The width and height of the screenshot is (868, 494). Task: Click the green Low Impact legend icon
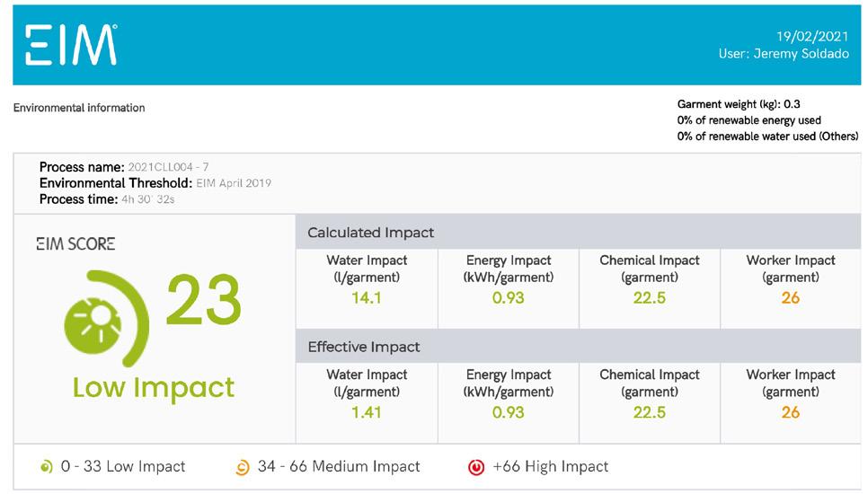point(47,467)
